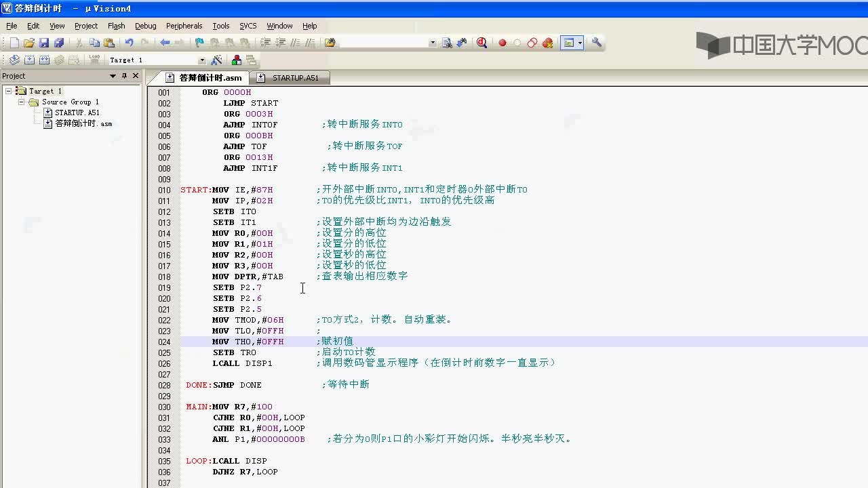This screenshot has width=868, height=488.
Task: Select 答辩倒计时.asm in the project tree
Action: [x=83, y=123]
